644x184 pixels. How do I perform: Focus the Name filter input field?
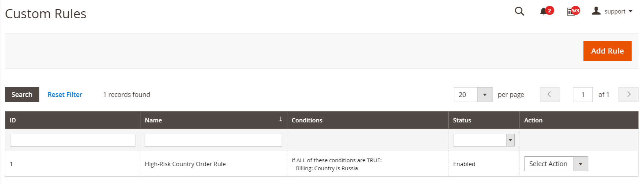(x=213, y=140)
